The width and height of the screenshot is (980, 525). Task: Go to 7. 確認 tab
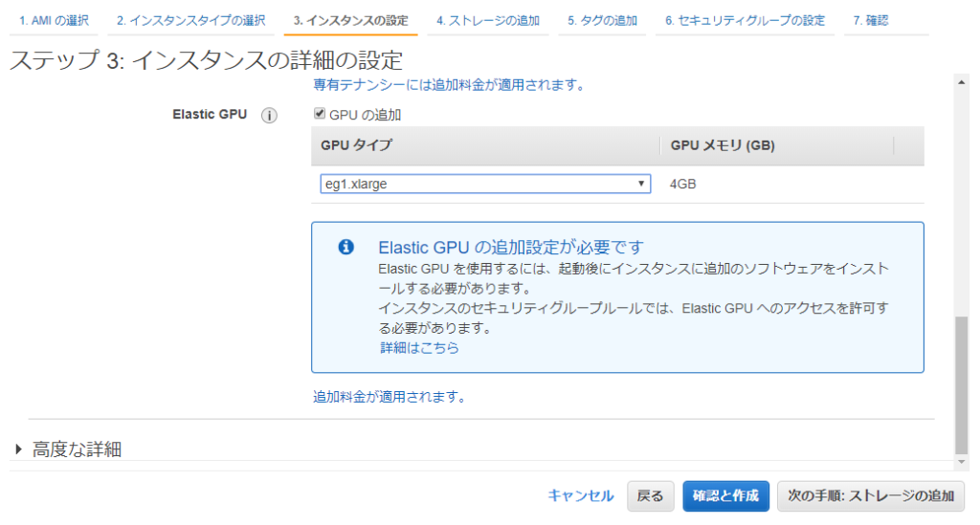click(x=871, y=21)
